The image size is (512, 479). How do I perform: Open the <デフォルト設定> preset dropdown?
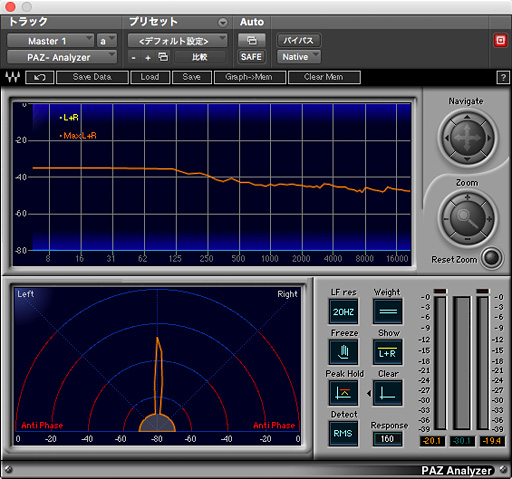177,41
